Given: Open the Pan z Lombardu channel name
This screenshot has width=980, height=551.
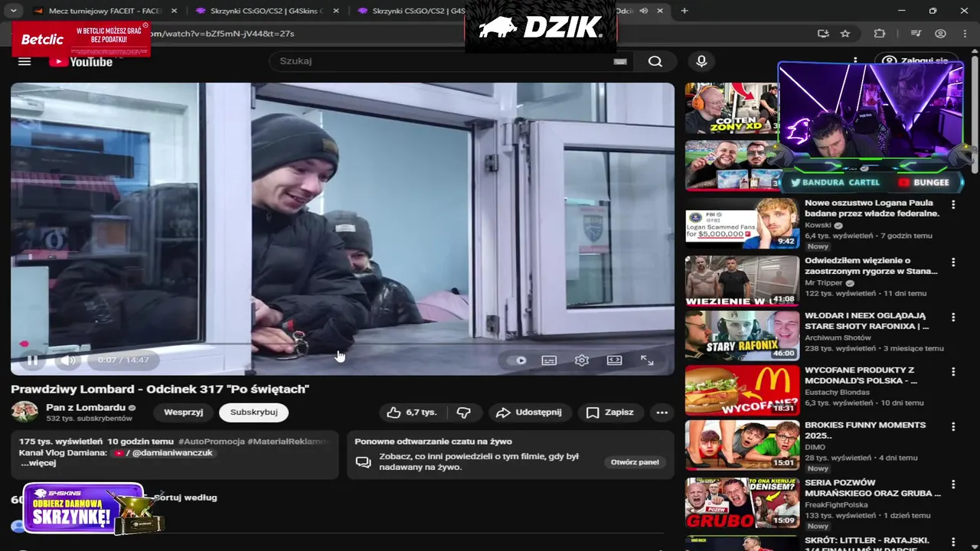Looking at the screenshot, I should (x=86, y=407).
